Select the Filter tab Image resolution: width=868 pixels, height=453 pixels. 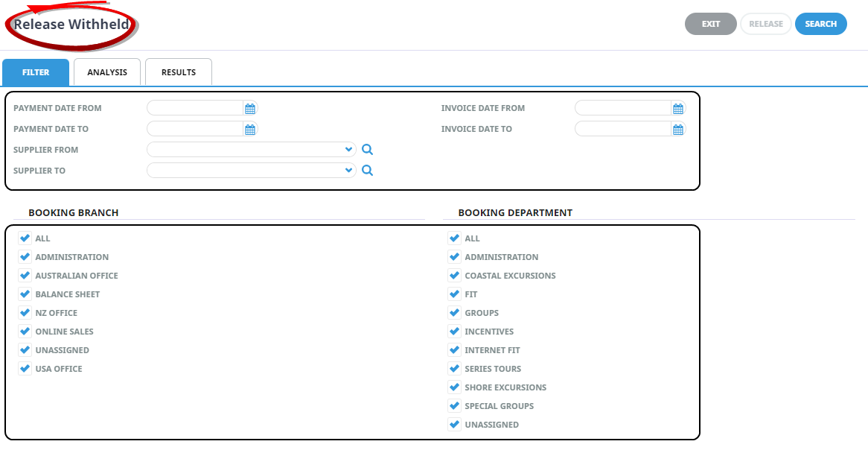tap(36, 72)
